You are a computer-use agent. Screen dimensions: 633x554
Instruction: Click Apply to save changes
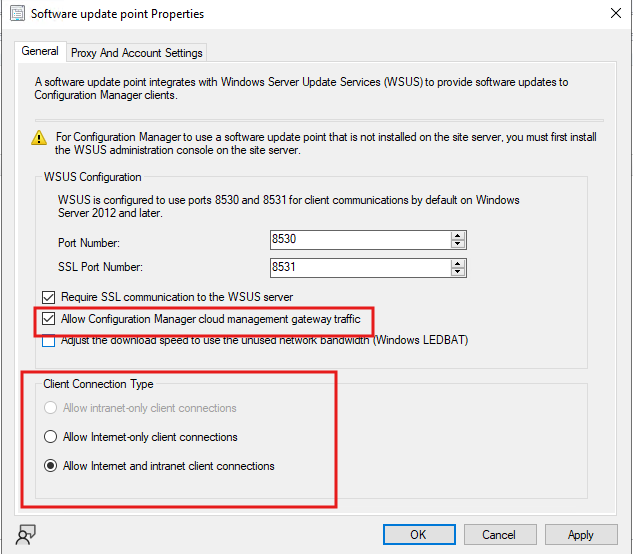pos(580,535)
